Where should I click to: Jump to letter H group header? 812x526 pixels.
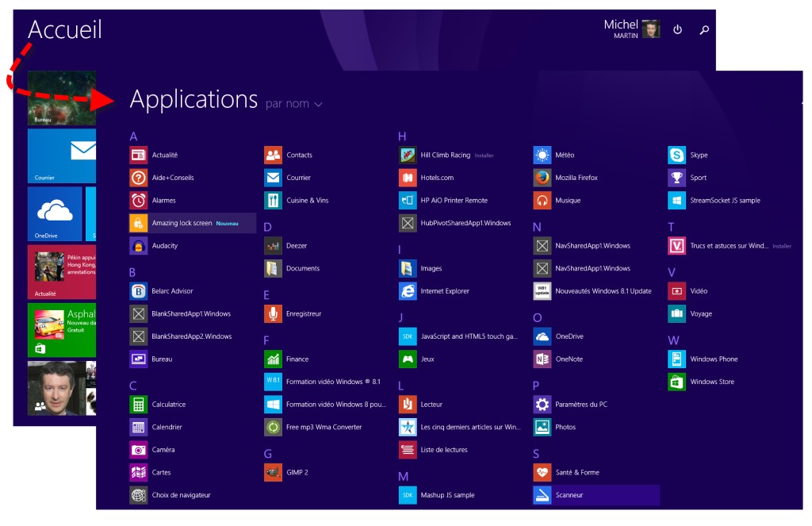click(x=402, y=136)
